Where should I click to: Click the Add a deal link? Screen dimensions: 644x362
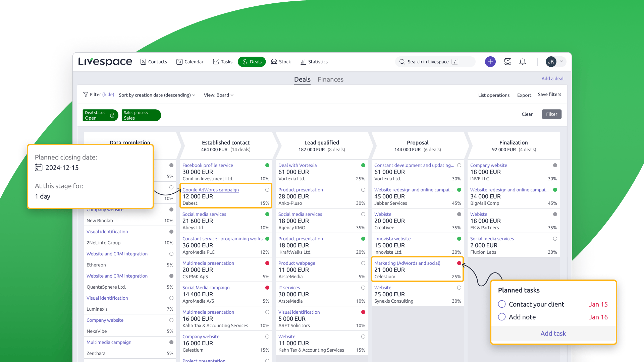coord(552,78)
